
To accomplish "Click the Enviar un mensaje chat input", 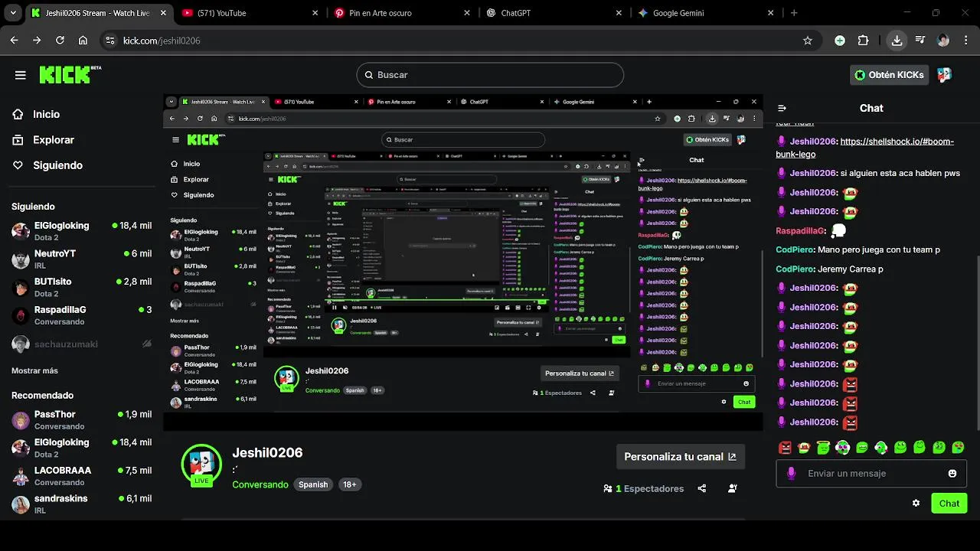I will (871, 474).
